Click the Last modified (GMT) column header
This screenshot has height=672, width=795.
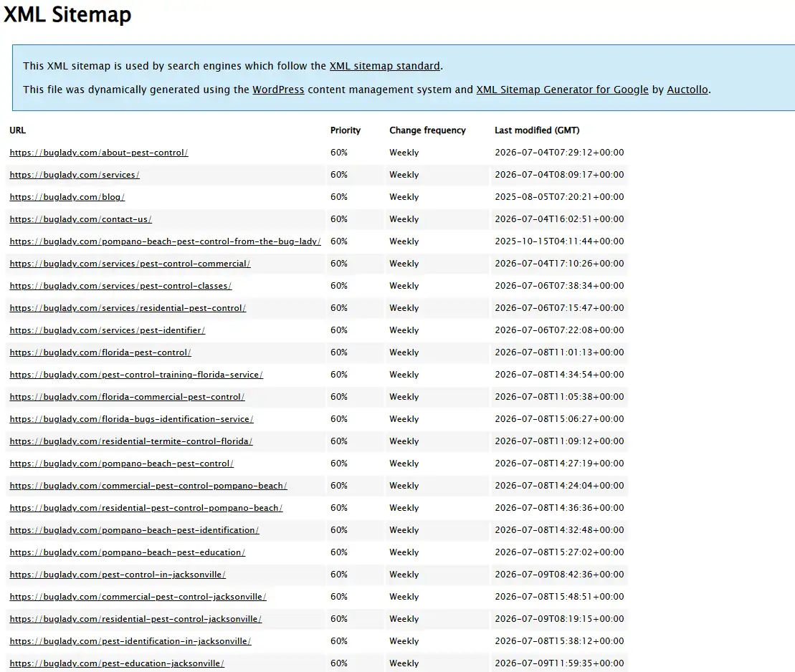click(x=537, y=130)
